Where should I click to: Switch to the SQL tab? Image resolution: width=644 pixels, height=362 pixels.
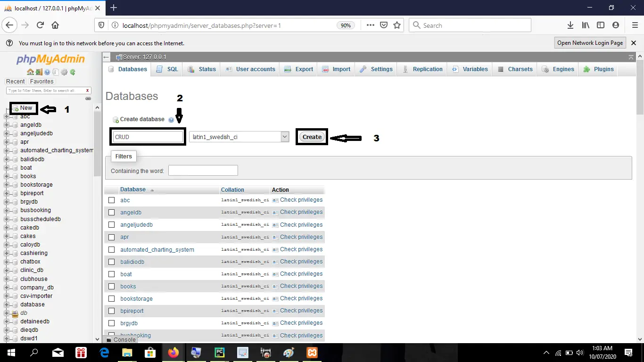(167, 69)
